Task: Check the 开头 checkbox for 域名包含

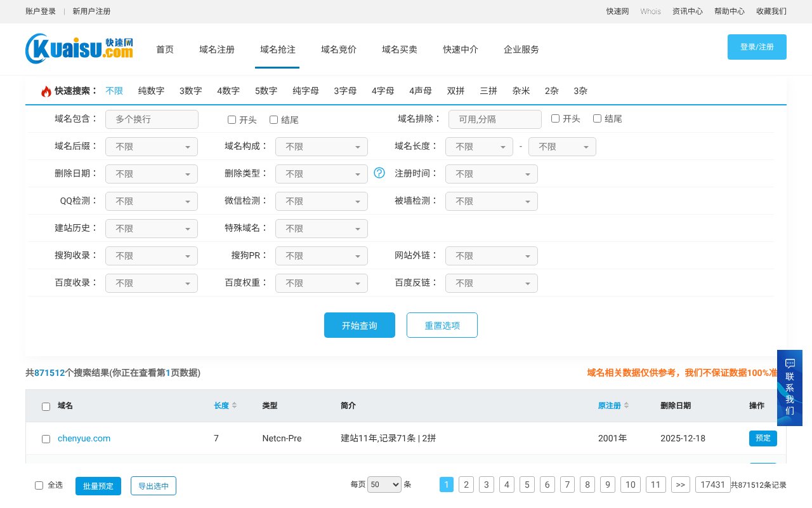Action: point(232,119)
